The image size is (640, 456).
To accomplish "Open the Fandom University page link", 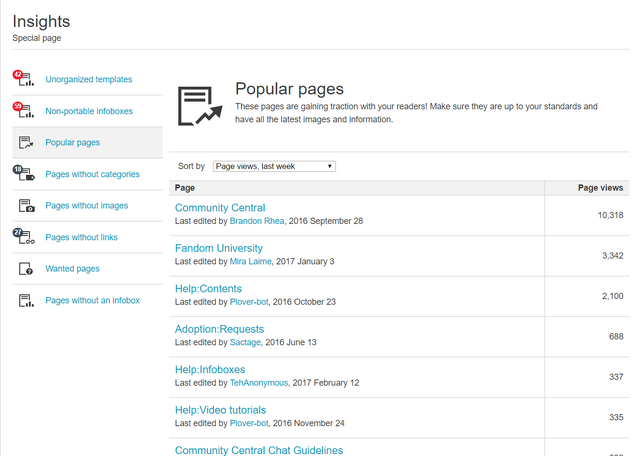I will [x=219, y=248].
